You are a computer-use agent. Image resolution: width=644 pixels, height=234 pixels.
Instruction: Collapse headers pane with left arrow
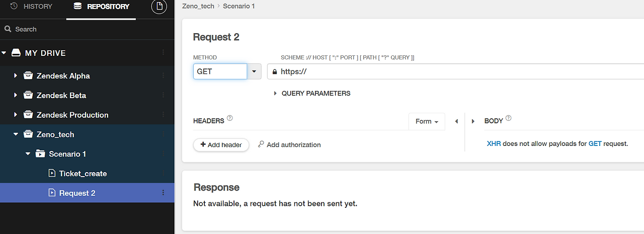point(456,121)
